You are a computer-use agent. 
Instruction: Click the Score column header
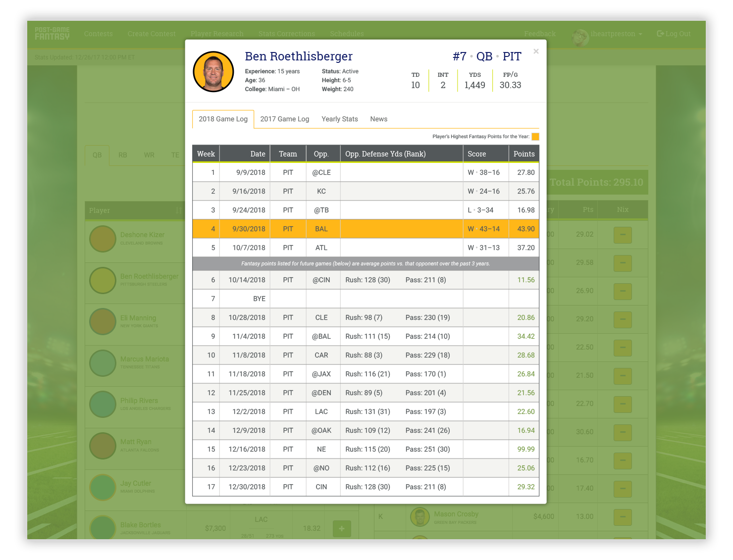click(x=486, y=154)
